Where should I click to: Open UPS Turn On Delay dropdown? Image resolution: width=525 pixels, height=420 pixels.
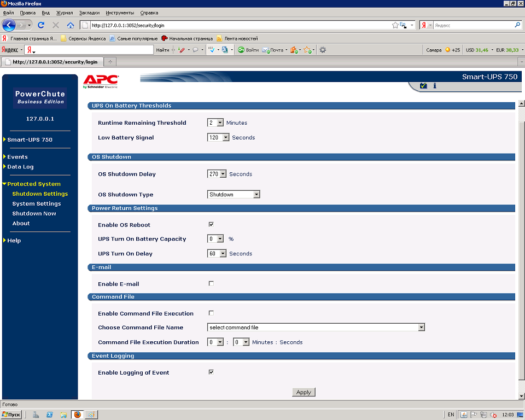217,254
